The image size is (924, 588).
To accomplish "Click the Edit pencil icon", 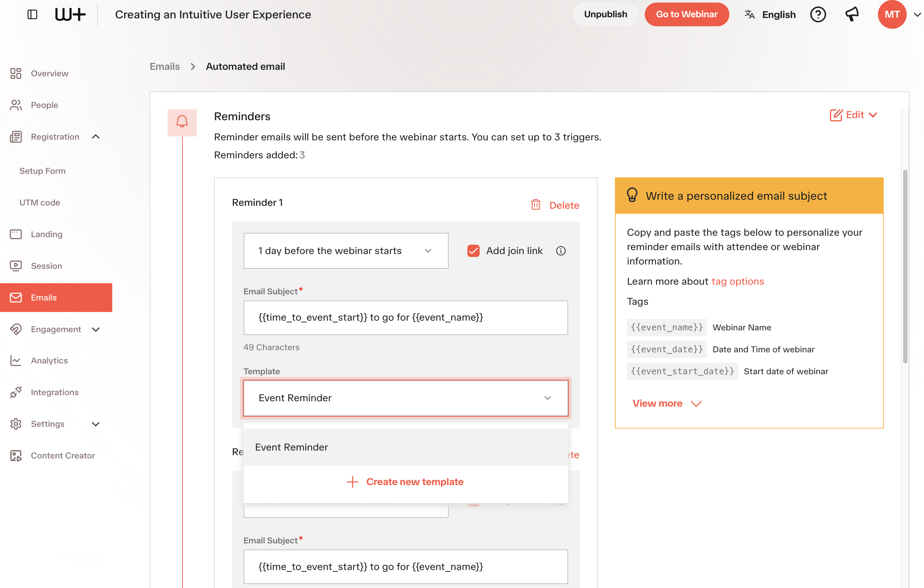I will pos(836,115).
